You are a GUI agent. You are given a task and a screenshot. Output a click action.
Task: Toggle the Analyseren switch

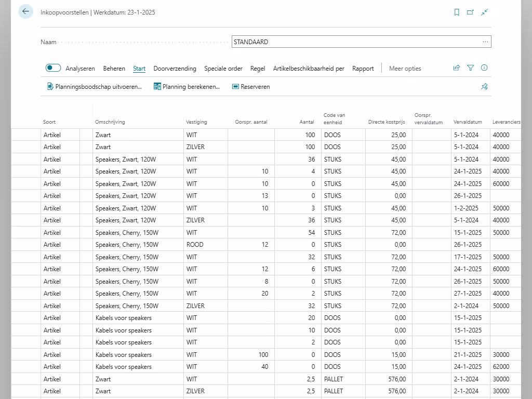pos(53,68)
